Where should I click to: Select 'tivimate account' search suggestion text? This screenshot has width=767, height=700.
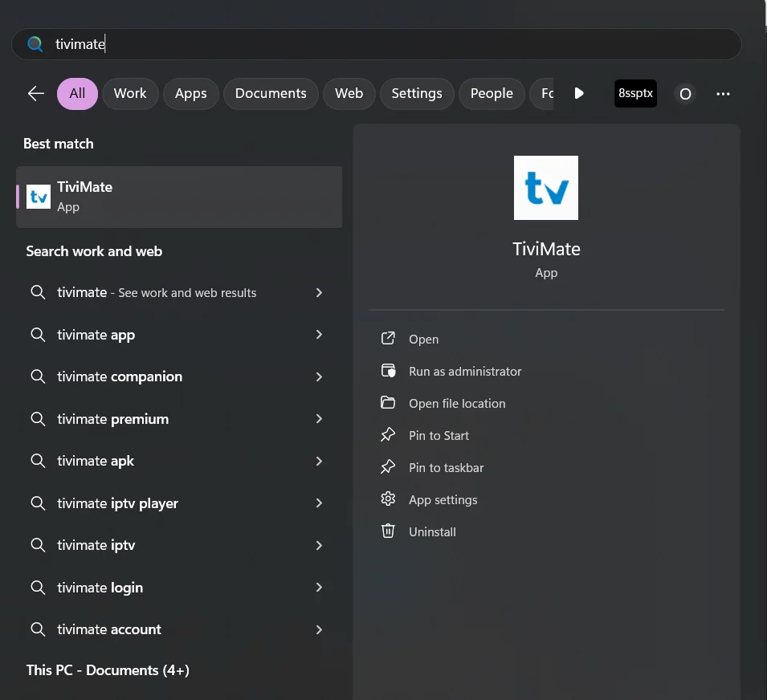[x=108, y=629]
